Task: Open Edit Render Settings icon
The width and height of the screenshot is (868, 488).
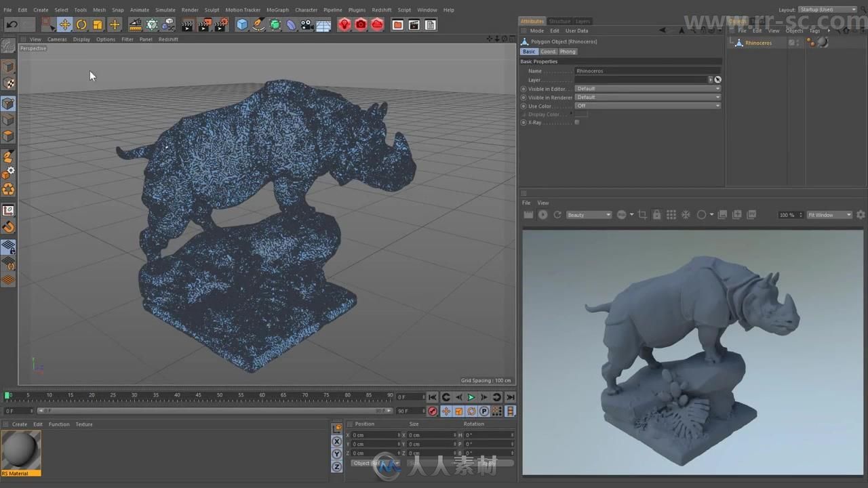Action: click(x=221, y=25)
